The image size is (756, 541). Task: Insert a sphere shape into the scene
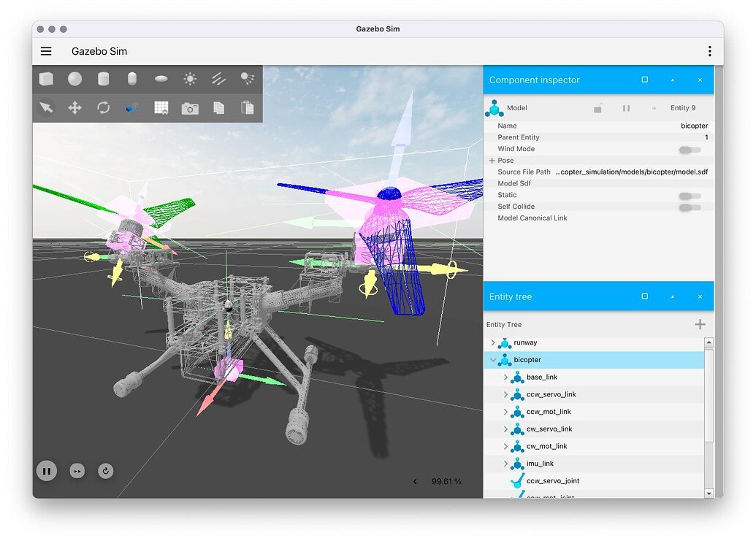click(75, 78)
